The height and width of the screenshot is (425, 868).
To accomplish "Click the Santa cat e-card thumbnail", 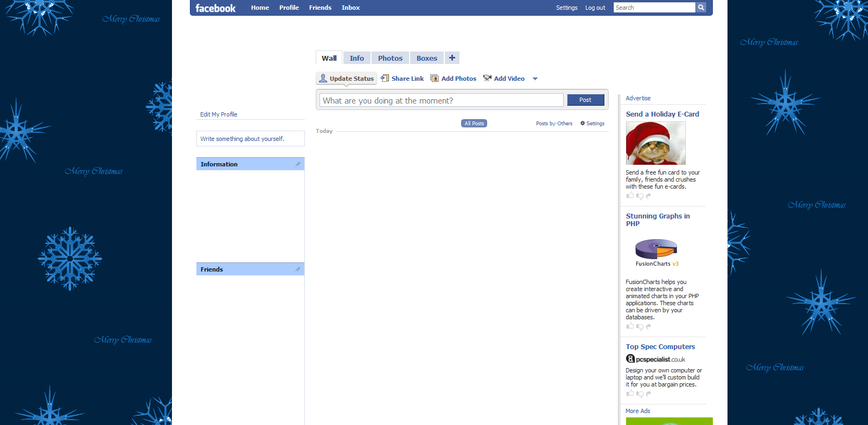I will [656, 143].
